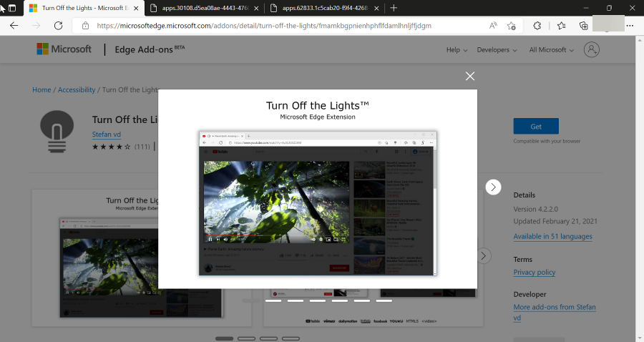Open Read aloud in address bar
The width and height of the screenshot is (644, 342).
click(493, 26)
